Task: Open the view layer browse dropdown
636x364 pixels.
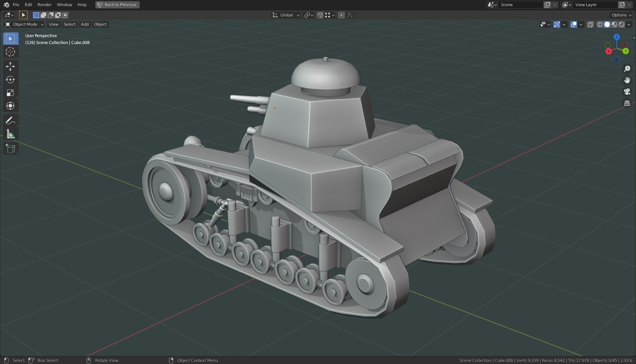Action: 567,4
